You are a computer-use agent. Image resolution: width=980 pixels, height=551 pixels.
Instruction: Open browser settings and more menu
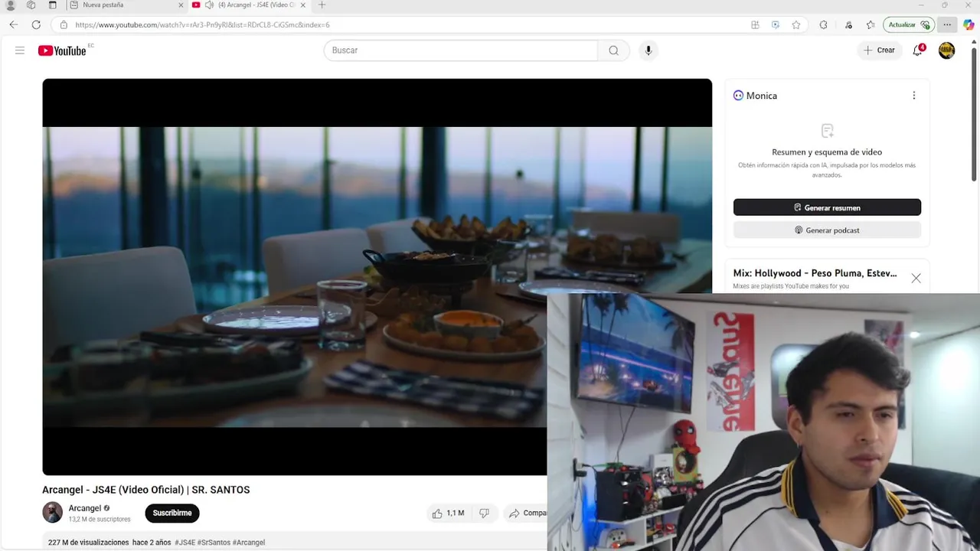[947, 24]
